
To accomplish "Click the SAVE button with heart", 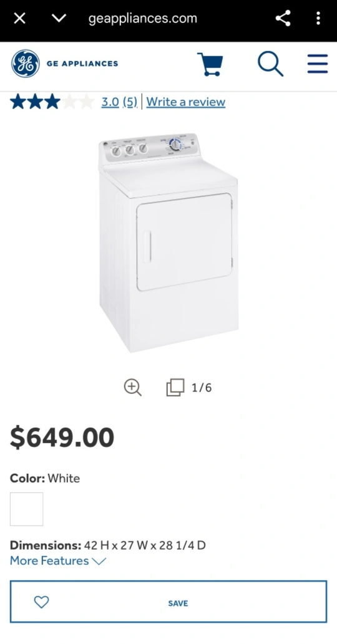I will point(168,602).
